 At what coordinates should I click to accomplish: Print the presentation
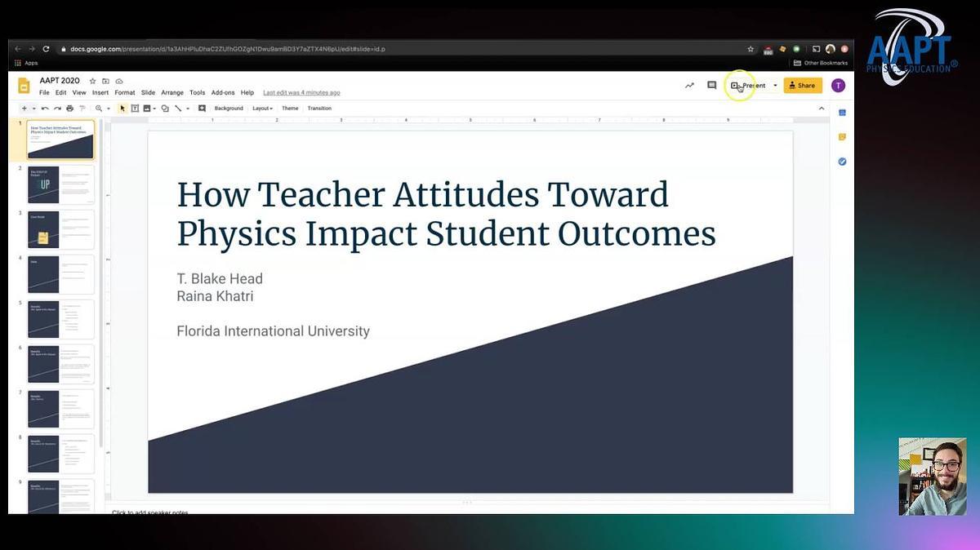pyautogui.click(x=70, y=109)
